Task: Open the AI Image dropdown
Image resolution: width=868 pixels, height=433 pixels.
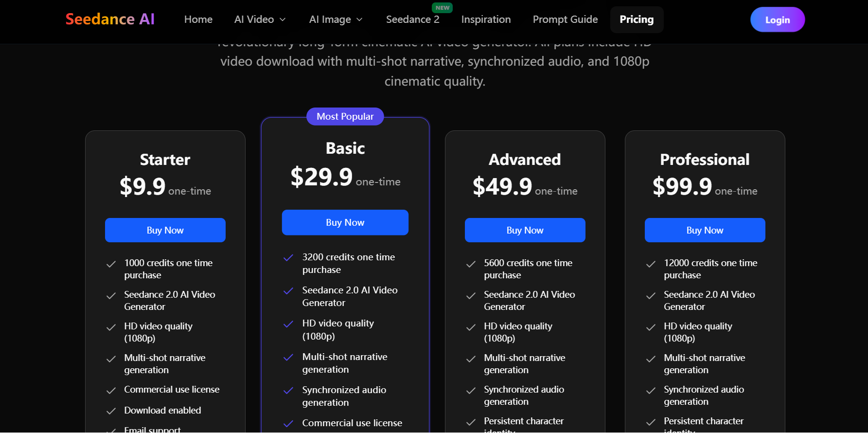Action: (336, 19)
